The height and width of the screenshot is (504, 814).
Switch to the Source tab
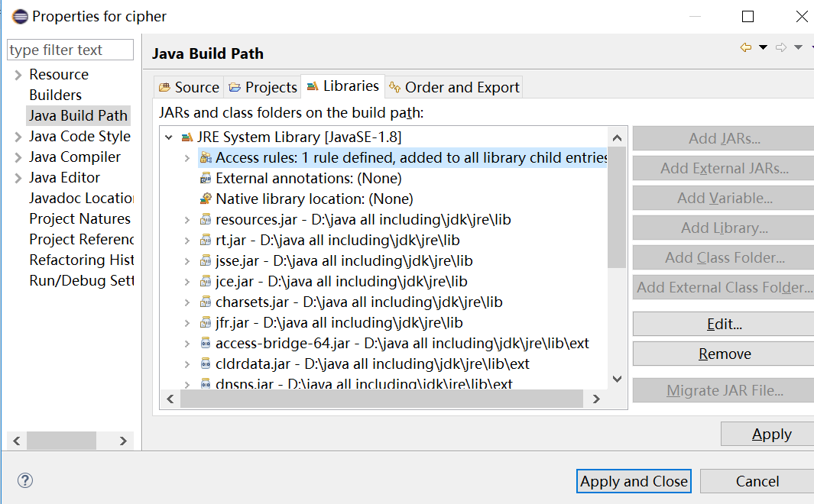pyautogui.click(x=189, y=87)
